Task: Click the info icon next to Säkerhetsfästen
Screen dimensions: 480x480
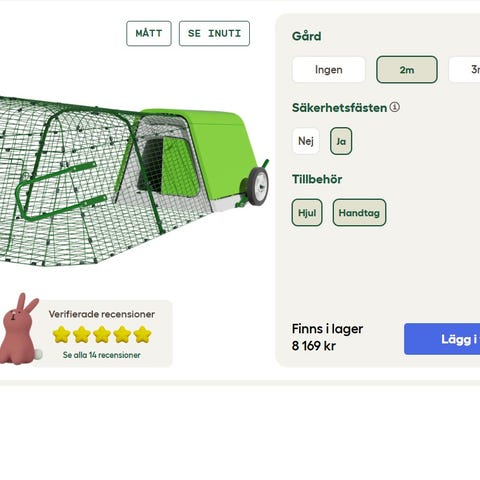Action: coord(395,107)
